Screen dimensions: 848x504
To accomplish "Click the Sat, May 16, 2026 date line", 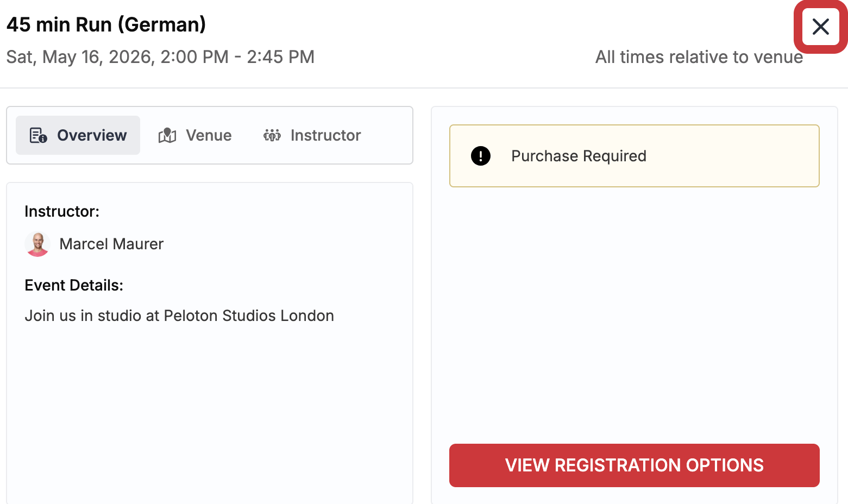I will coord(160,57).
